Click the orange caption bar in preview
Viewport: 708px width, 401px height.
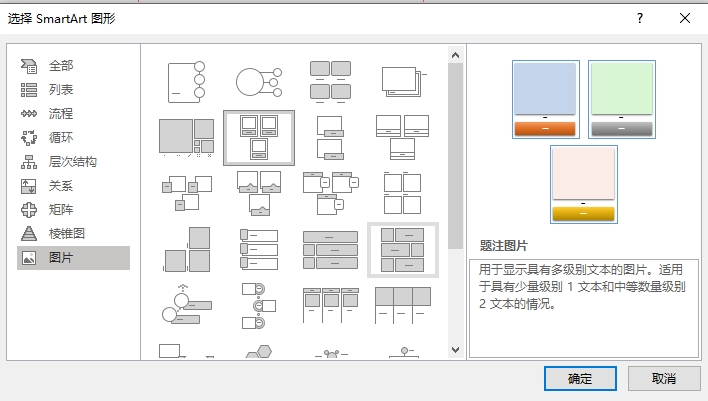(x=545, y=129)
